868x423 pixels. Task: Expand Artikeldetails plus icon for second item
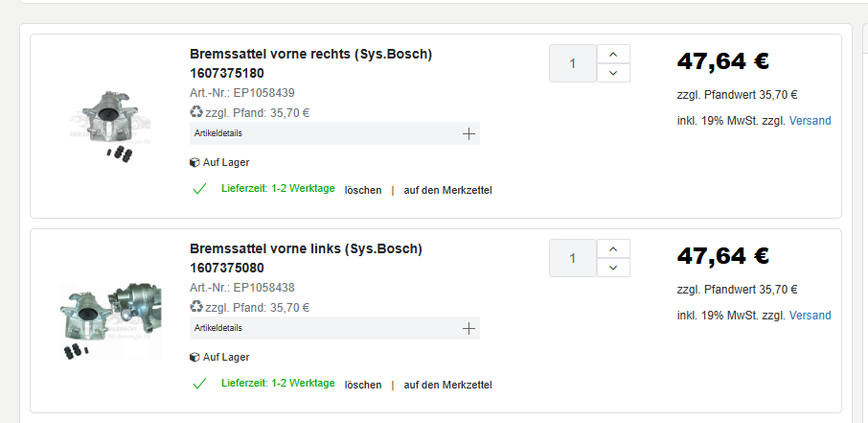point(468,328)
